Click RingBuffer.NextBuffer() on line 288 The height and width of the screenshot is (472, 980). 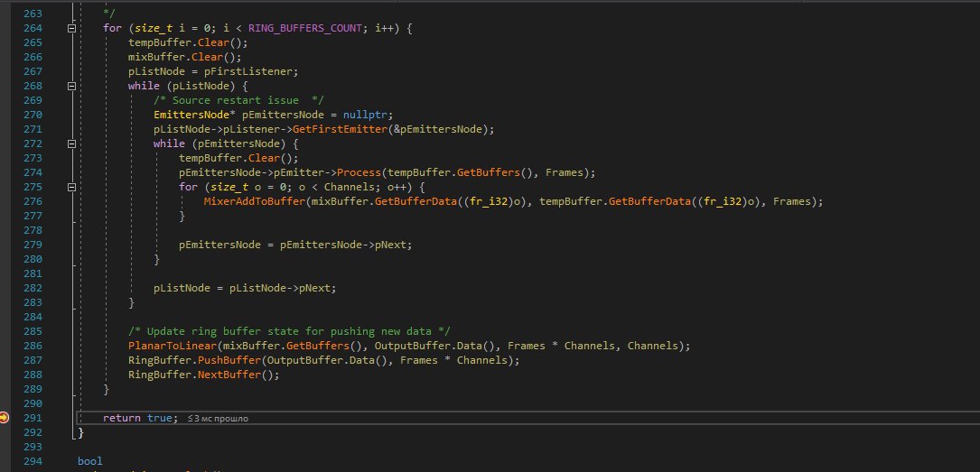201,375
